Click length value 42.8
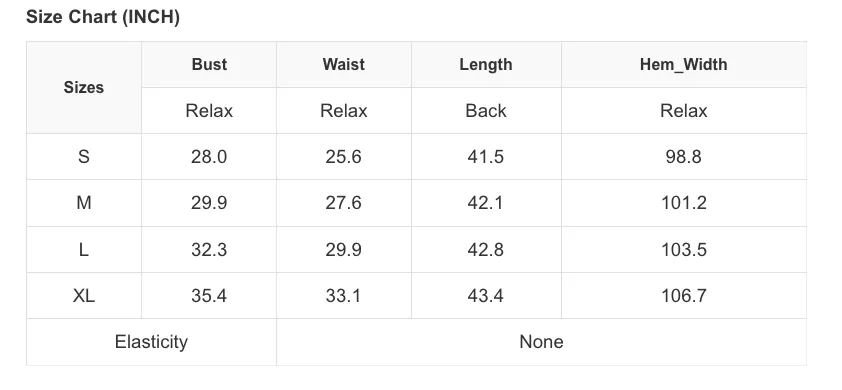 click(486, 250)
